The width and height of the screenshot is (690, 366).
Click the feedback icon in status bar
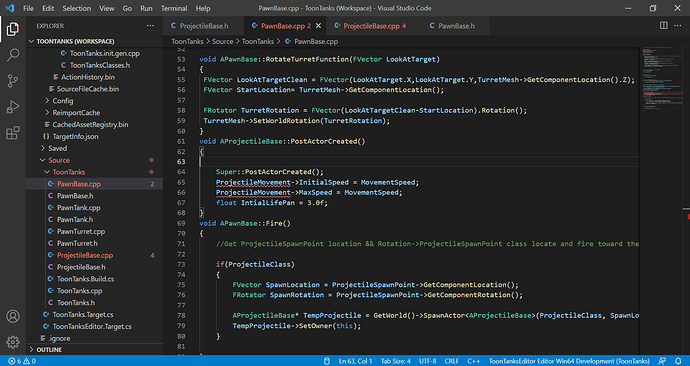pyautogui.click(x=662, y=361)
